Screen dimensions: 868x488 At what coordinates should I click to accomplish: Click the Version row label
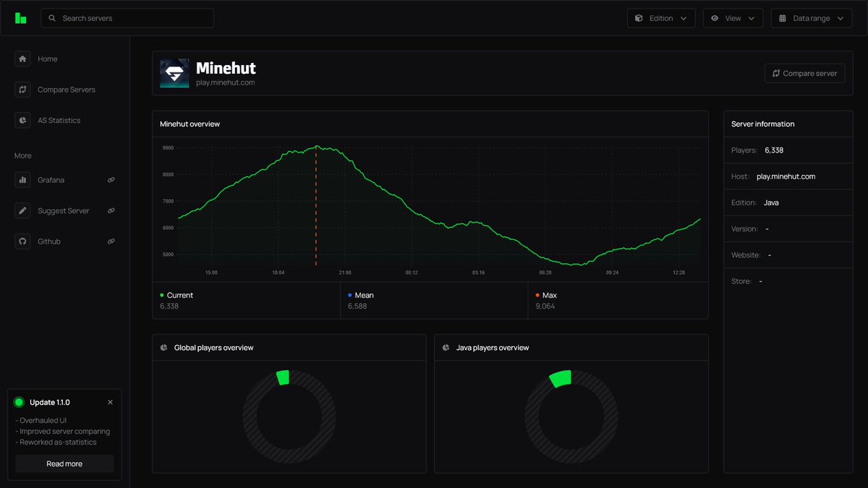[x=744, y=228]
